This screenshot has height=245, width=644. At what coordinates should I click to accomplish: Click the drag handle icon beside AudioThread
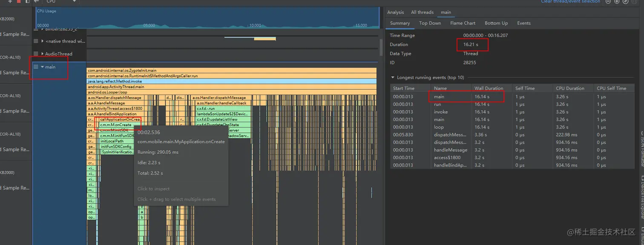36,54
